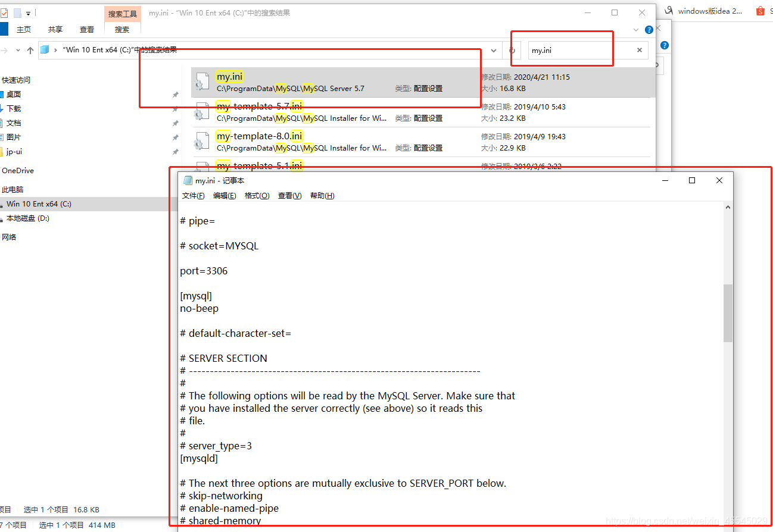Switch to the 主页 ribbon tab
Viewport: 773px width, 532px height.
(24, 29)
